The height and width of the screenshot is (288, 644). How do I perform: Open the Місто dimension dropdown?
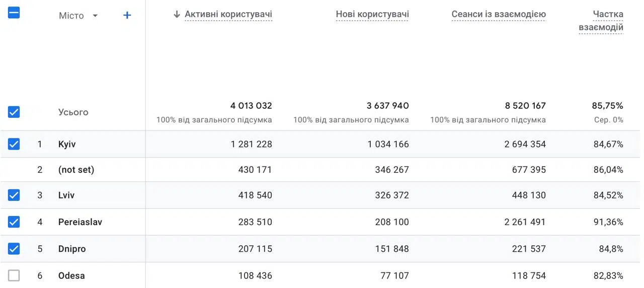(95, 16)
